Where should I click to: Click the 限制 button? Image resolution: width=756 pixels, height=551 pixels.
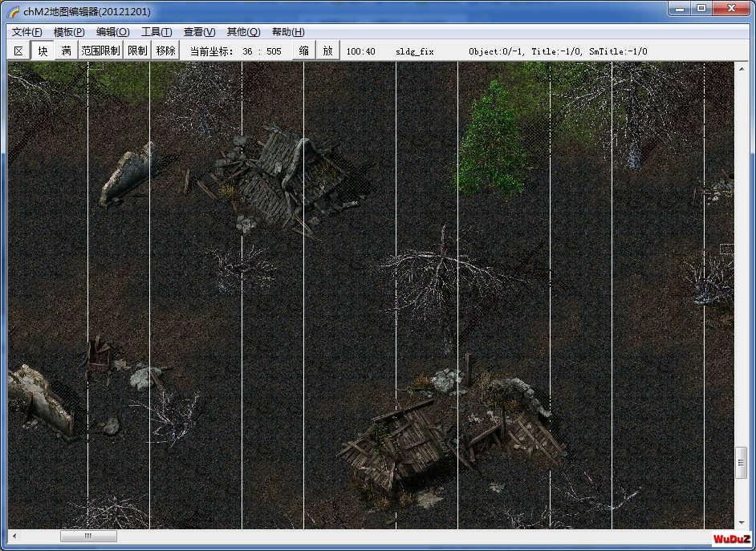[x=137, y=51]
